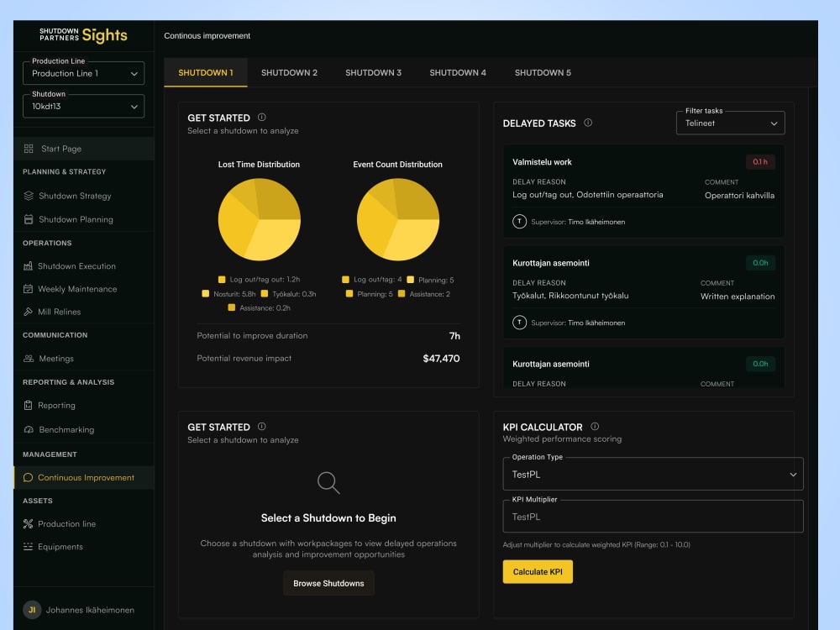Click the Reporting clipboard icon
Image resolution: width=840 pixels, height=630 pixels.
(x=28, y=405)
